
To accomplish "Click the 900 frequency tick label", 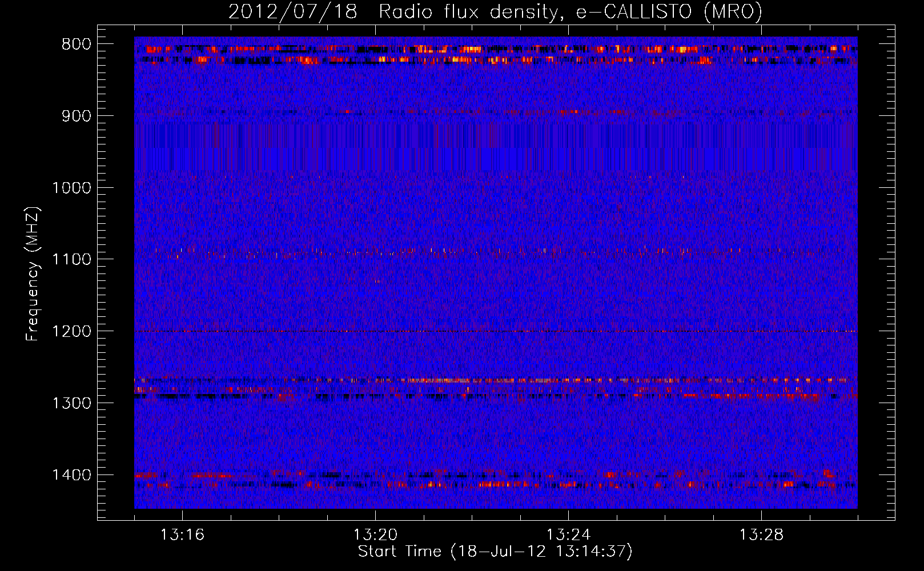I will [x=77, y=116].
